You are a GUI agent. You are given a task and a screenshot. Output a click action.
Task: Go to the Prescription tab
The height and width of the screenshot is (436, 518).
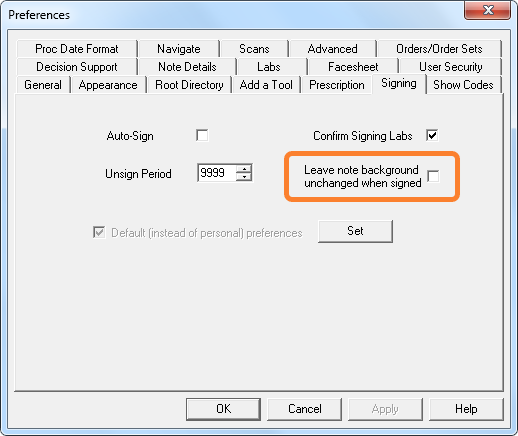(x=337, y=85)
